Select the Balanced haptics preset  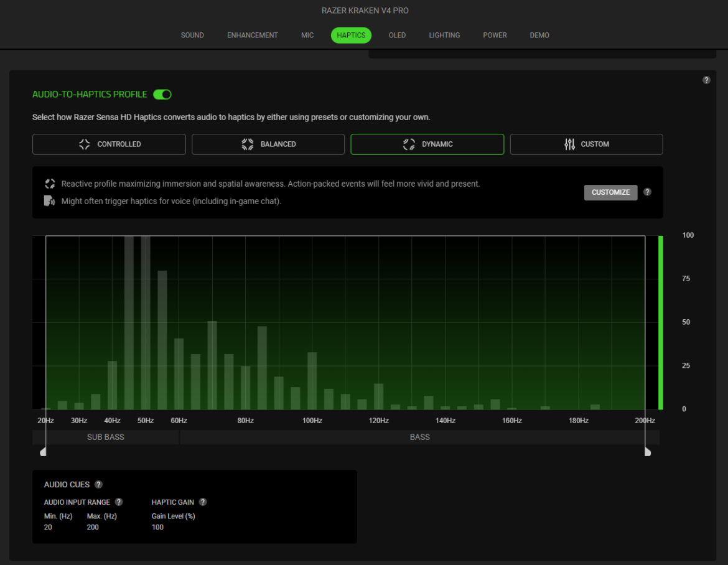click(x=268, y=144)
